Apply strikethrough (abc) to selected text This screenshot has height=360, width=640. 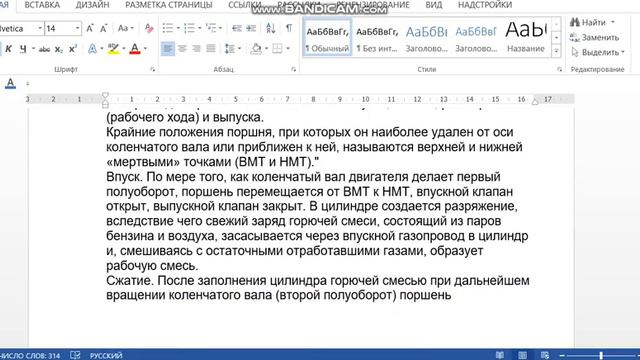pyautogui.click(x=44, y=49)
